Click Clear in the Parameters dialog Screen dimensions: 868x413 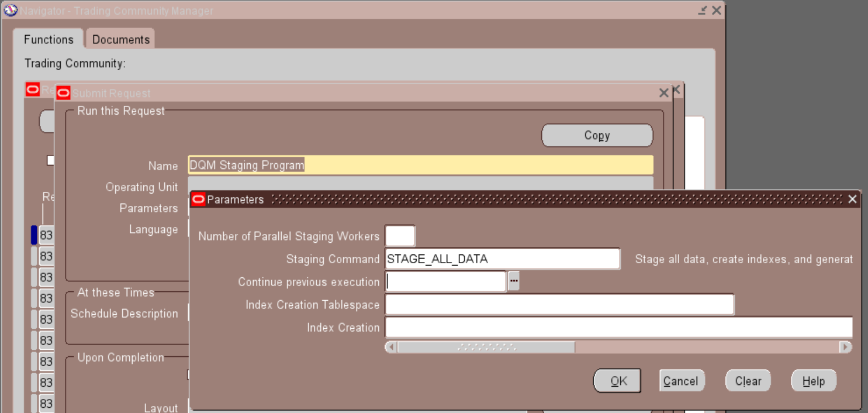[x=748, y=381]
